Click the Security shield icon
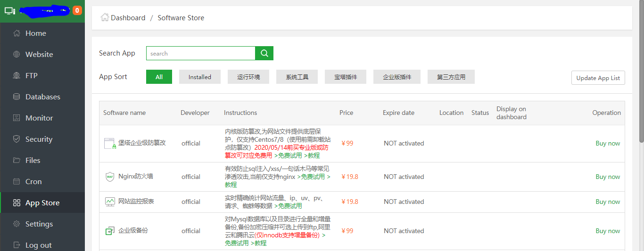The height and width of the screenshot is (251, 644). 17,139
